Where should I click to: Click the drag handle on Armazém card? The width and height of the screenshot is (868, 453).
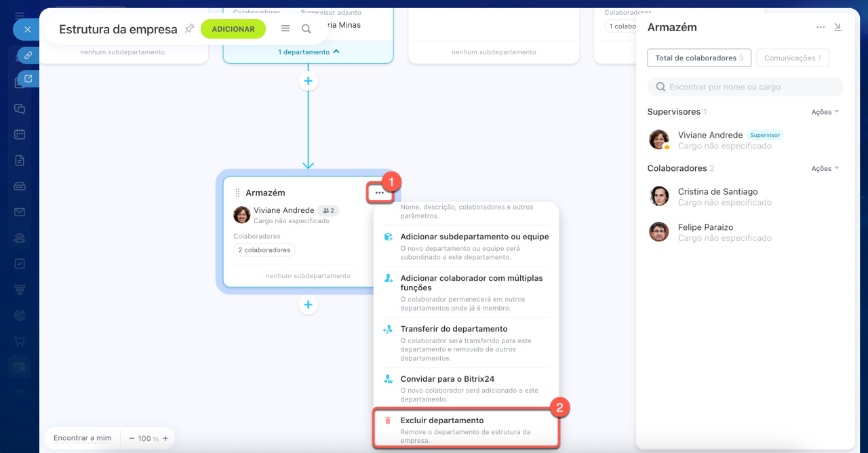point(237,193)
